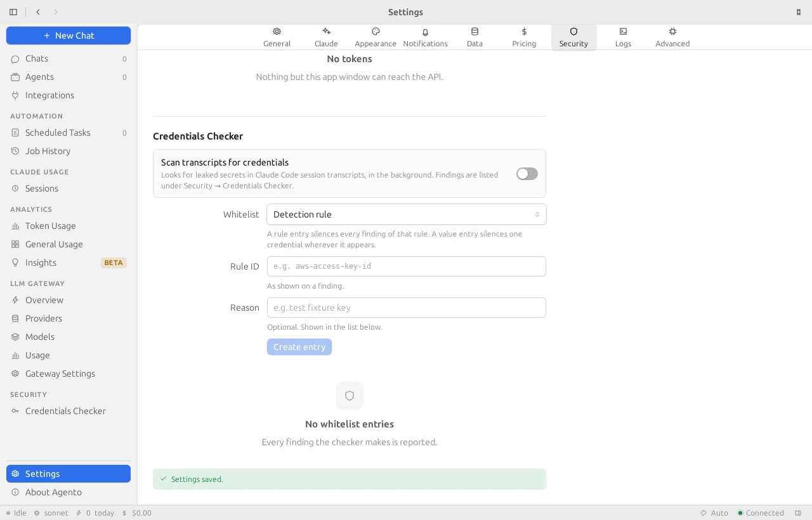812x520 pixels.
Task: Open Sessions under Claude Usage
Action: point(69,188)
